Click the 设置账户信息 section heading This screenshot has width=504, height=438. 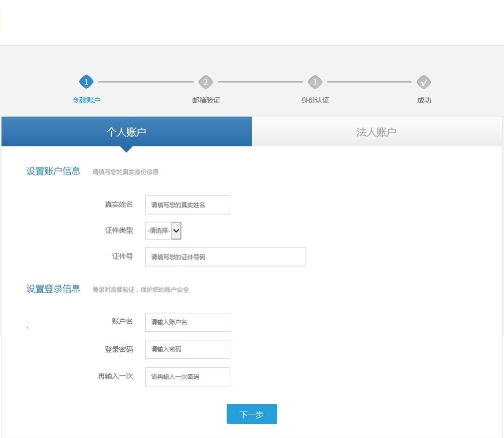[x=53, y=171]
